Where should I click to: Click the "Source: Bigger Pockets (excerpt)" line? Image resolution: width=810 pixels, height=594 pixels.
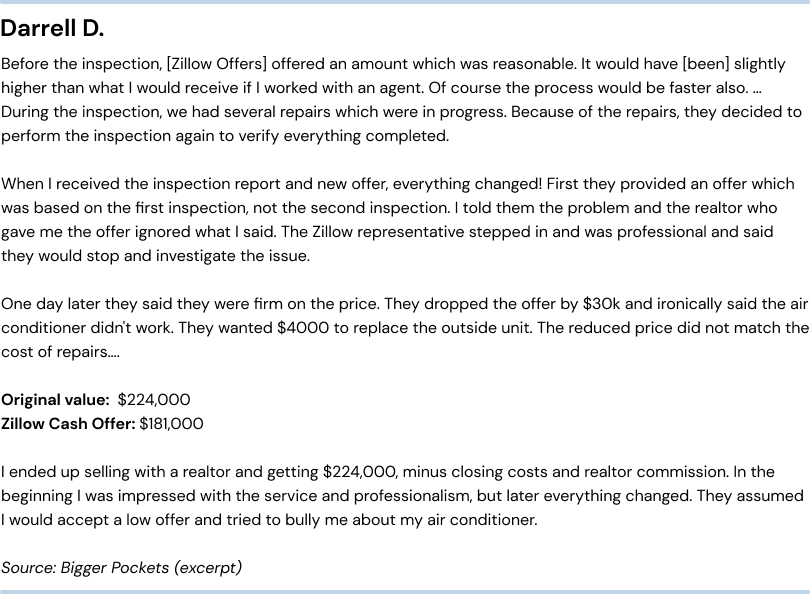click(x=121, y=568)
